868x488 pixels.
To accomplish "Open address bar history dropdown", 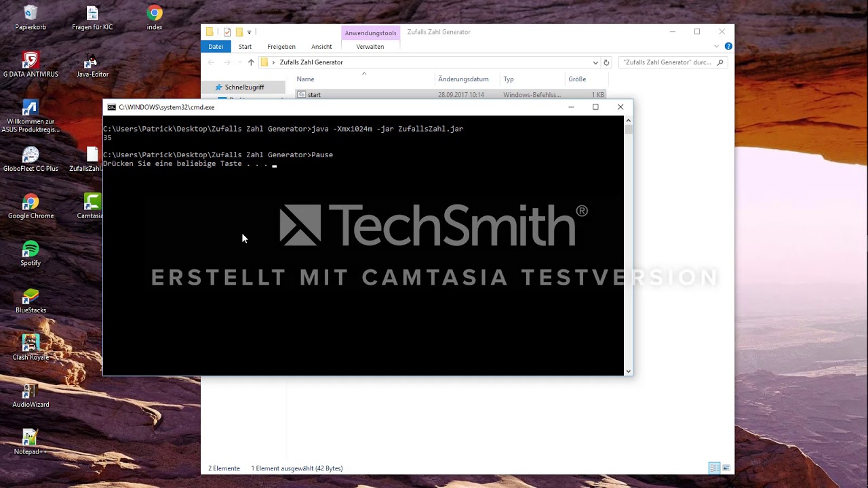I will click(595, 62).
